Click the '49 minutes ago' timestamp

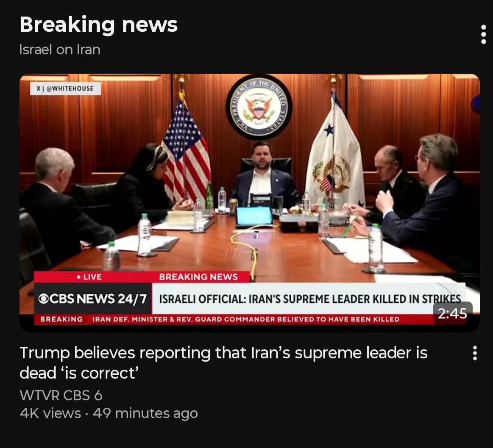(x=145, y=413)
